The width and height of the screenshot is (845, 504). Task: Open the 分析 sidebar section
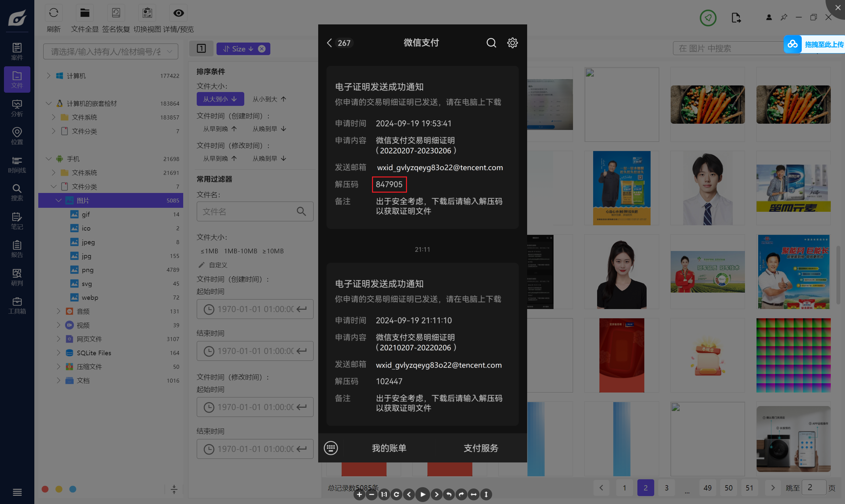[x=17, y=108]
